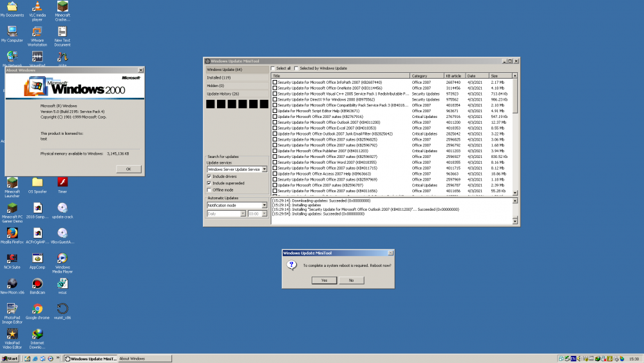Switch to Update History (26) list
Image resolution: width=644 pixels, height=363 pixels.
click(x=238, y=94)
